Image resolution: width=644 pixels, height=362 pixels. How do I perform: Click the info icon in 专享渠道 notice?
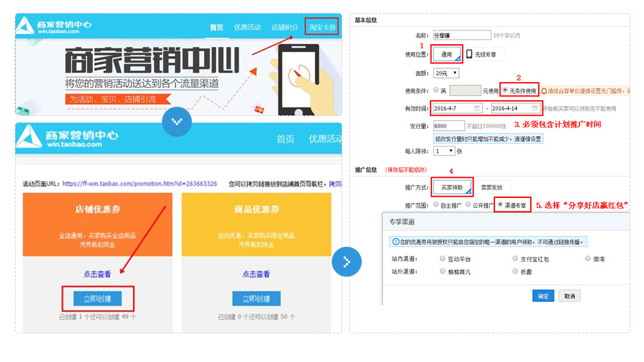pyautogui.click(x=395, y=242)
